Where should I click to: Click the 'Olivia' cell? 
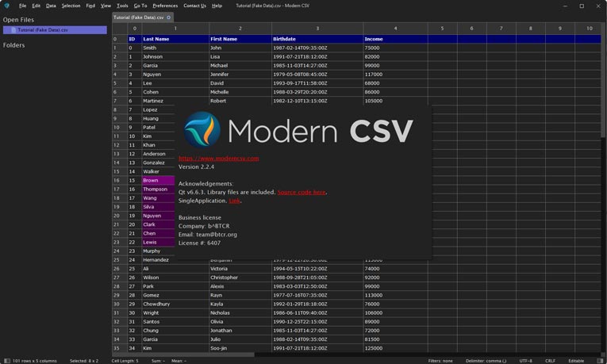coord(240,321)
